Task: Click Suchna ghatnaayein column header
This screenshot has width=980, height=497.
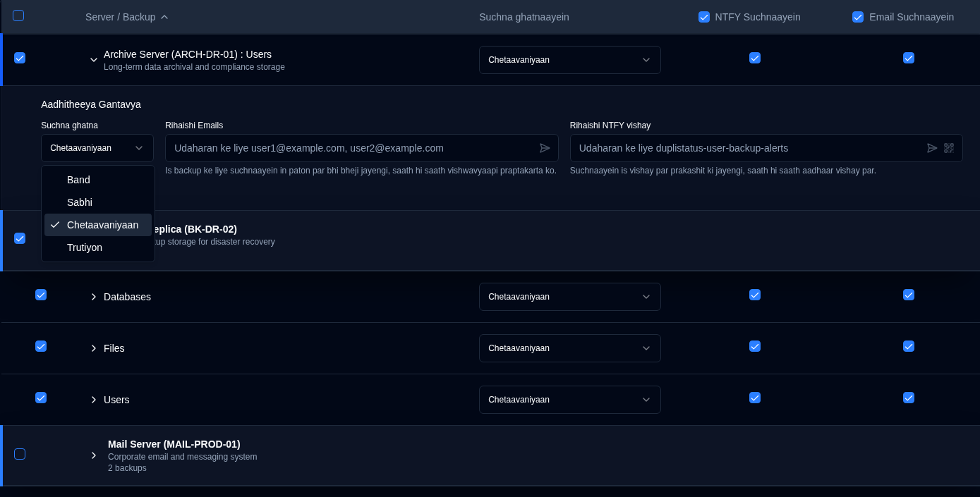Action: point(524,17)
